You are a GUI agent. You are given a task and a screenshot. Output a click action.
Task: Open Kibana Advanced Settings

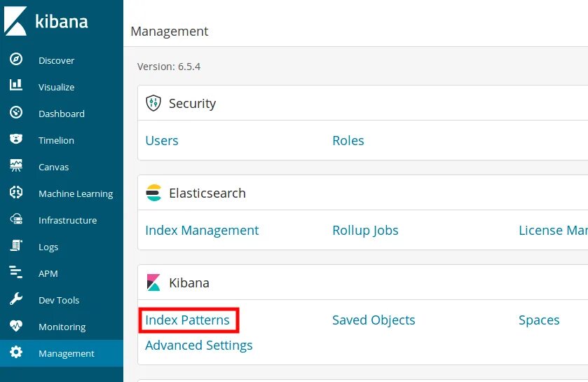click(x=199, y=346)
